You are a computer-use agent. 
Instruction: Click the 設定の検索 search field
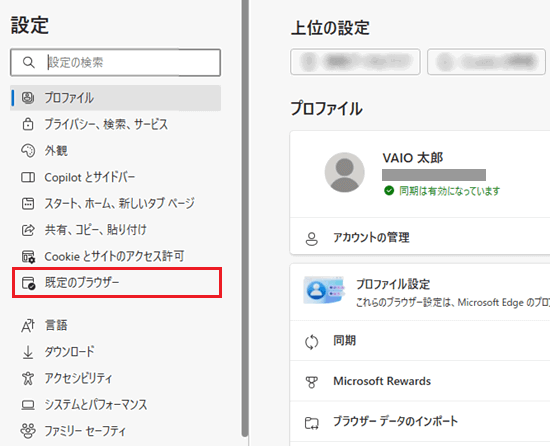pyautogui.click(x=115, y=62)
